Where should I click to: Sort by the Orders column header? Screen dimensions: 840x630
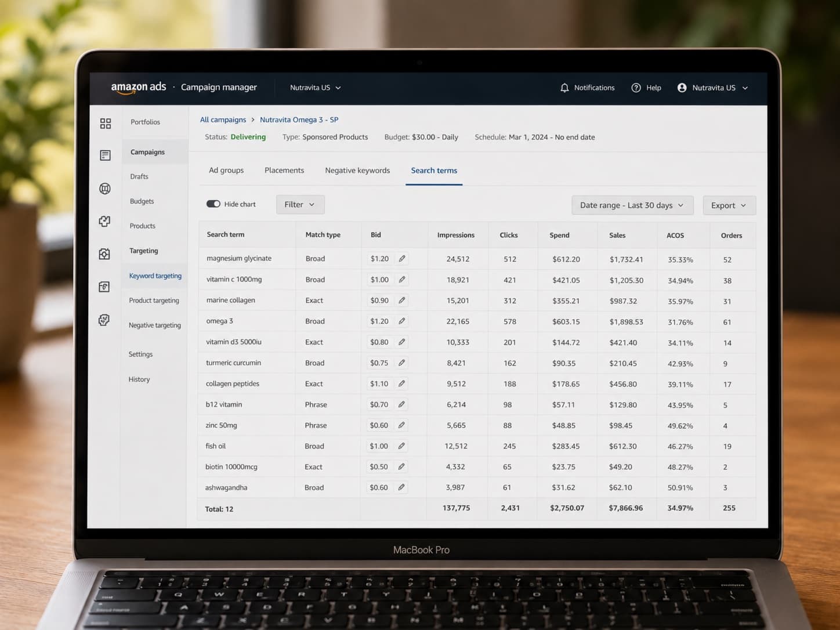coord(732,236)
